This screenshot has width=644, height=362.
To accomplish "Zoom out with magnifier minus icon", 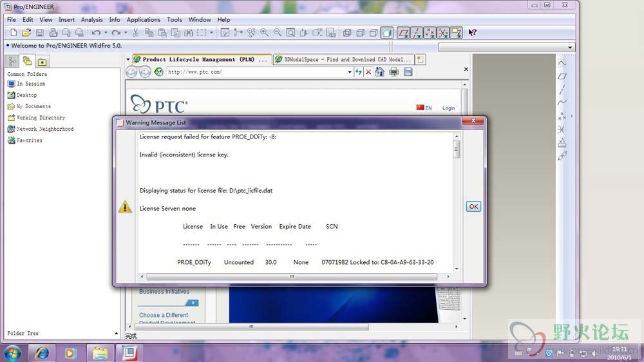I will 278,32.
